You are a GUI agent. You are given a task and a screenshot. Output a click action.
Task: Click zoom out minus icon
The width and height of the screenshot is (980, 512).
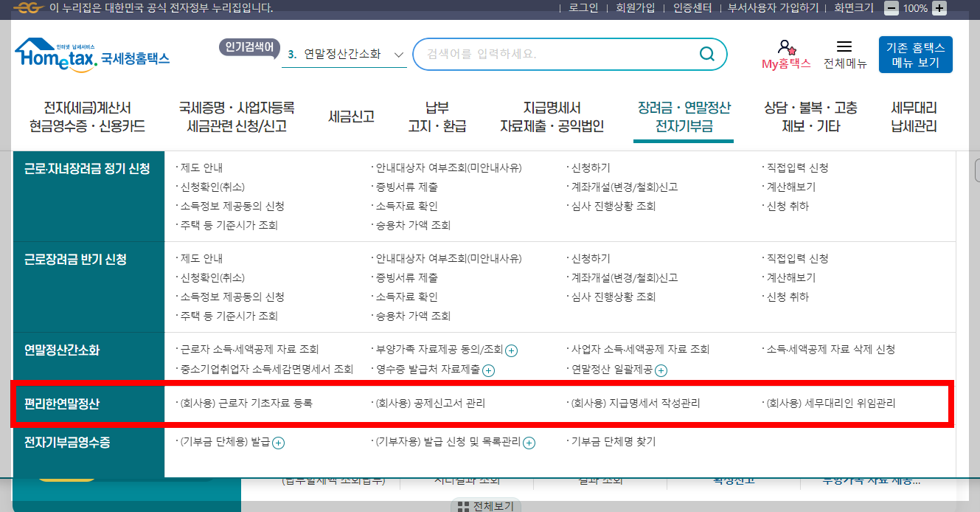click(892, 8)
